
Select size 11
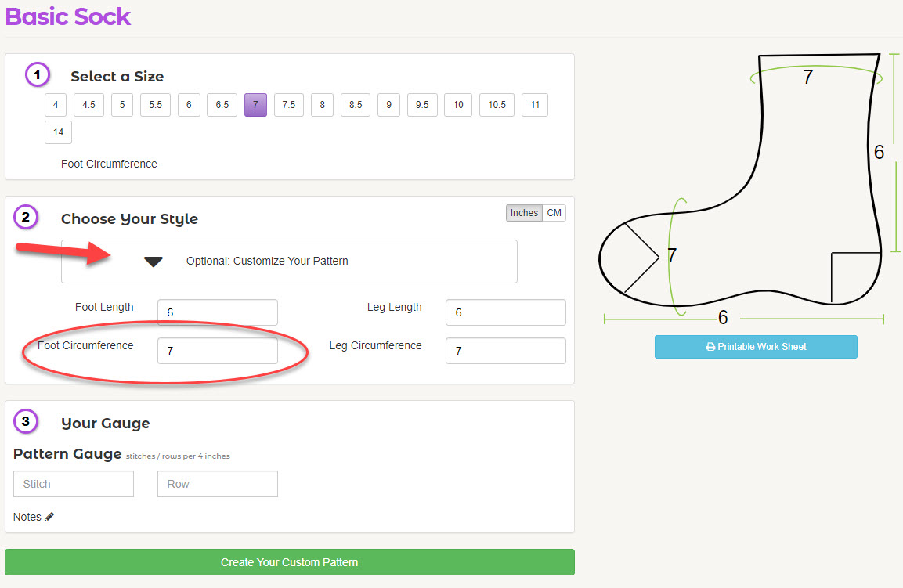[x=535, y=105]
